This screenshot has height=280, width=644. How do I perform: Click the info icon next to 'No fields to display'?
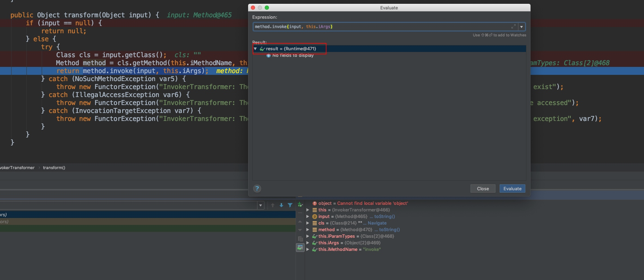pos(268,55)
